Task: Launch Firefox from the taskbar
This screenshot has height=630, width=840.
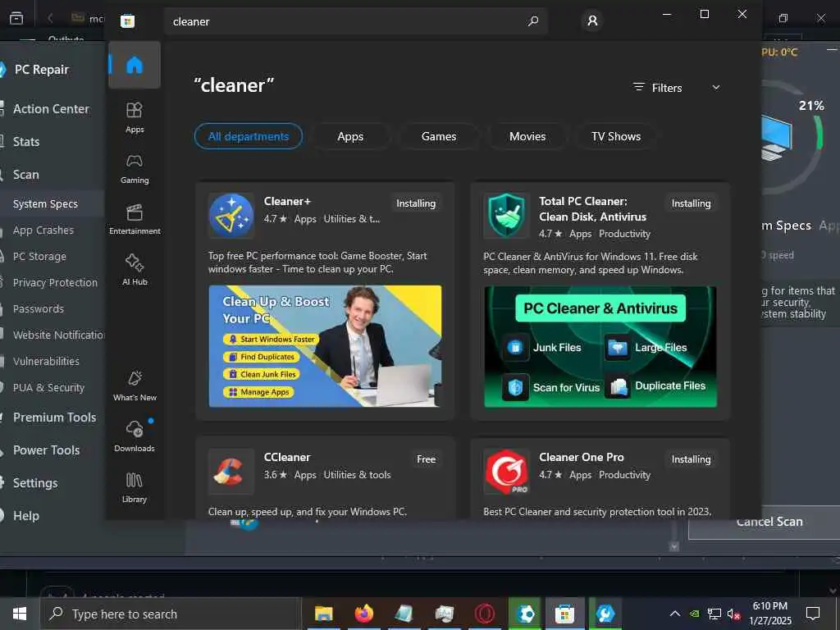Action: (x=363, y=614)
